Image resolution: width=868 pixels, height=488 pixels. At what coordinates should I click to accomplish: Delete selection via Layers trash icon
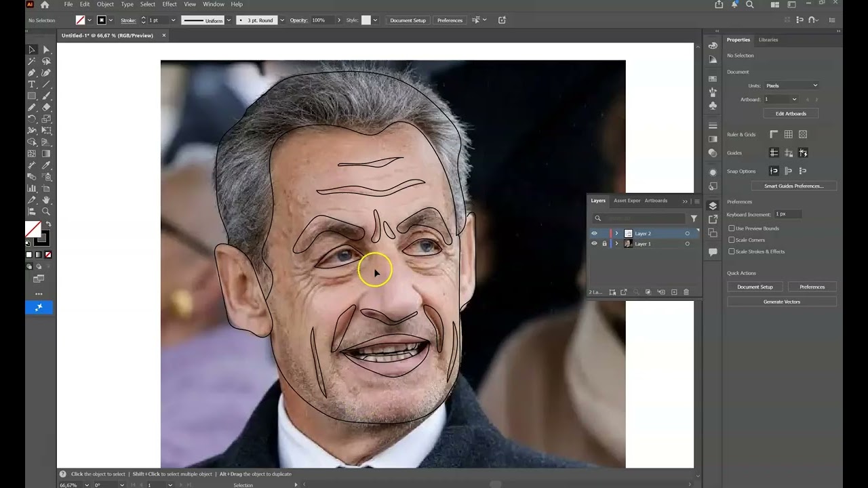[686, 292]
